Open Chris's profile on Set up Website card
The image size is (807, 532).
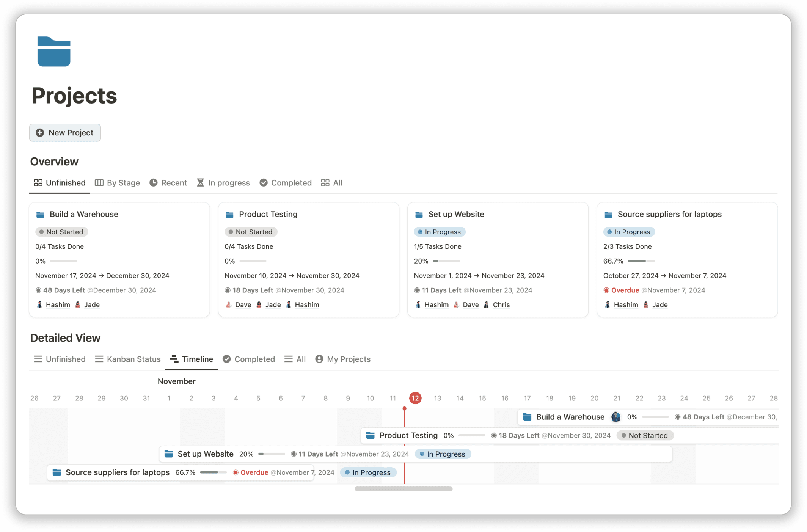(x=501, y=304)
